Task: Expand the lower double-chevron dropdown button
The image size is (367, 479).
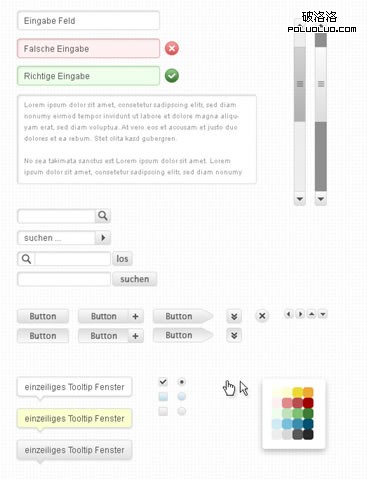Action: pos(234,335)
